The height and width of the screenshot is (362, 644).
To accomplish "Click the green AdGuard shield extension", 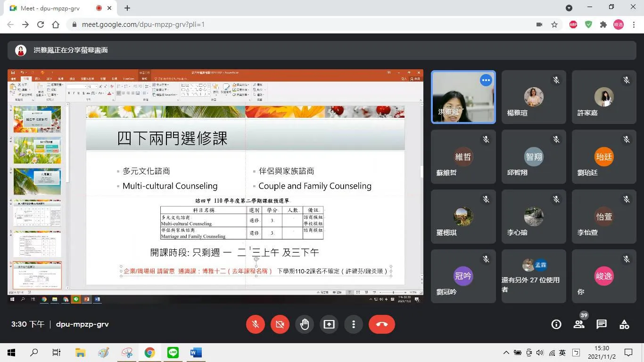I will click(588, 25).
